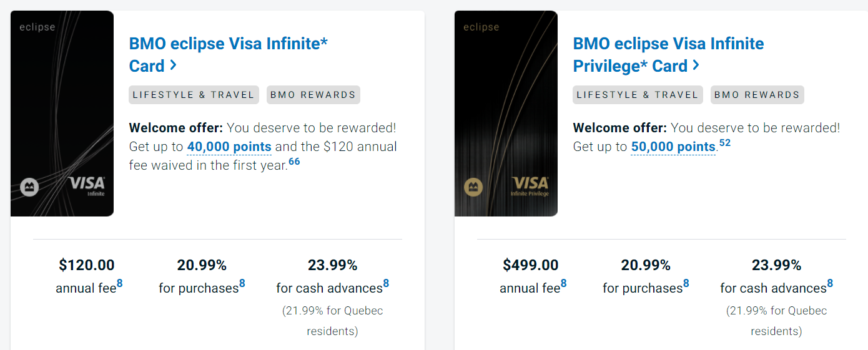Select BMO Rewards tag on Privilege card
The height and width of the screenshot is (350, 868).
(x=757, y=95)
